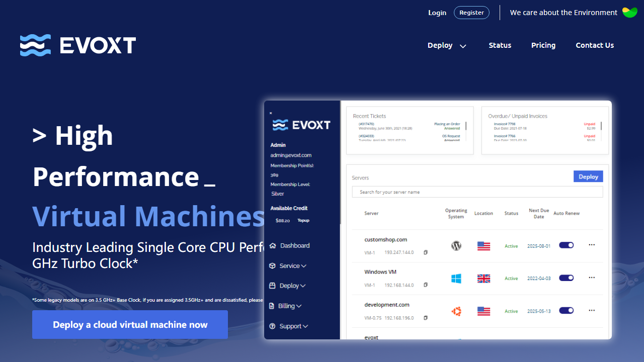Click the Active status for Windows VM

coord(511,279)
